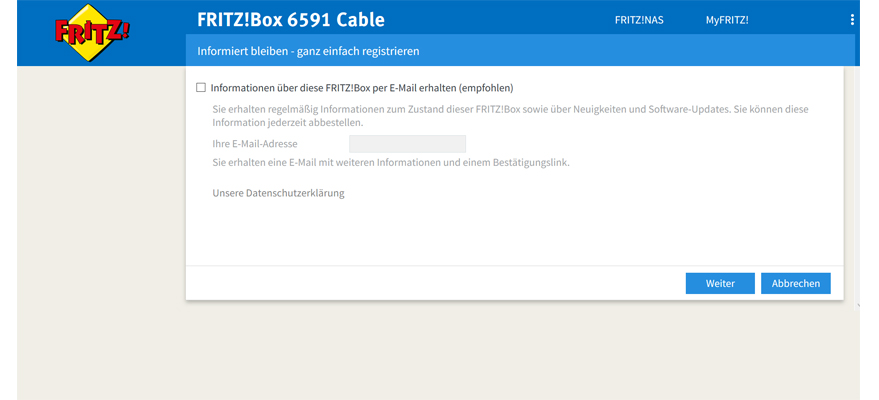Click the "Informiert bleiben" dialog heading
Screen dimensions: 879x400
pyautogui.click(x=308, y=50)
